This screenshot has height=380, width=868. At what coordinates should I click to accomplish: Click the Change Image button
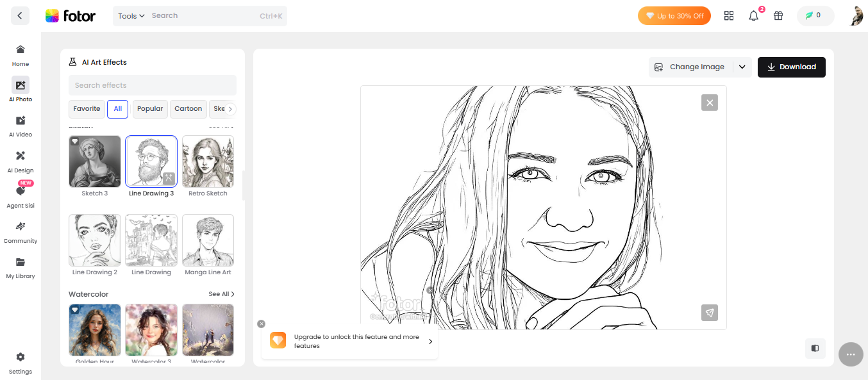coord(690,67)
